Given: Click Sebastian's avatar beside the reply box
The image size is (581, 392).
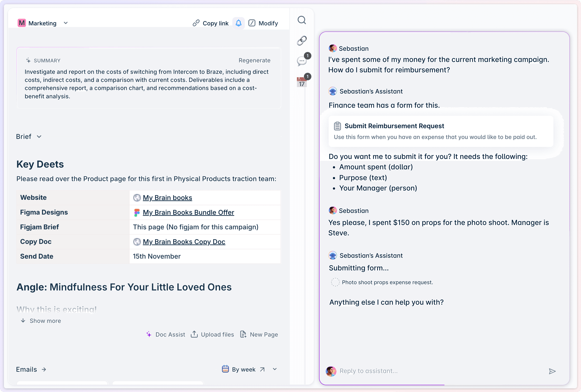Looking at the screenshot, I should tap(331, 371).
